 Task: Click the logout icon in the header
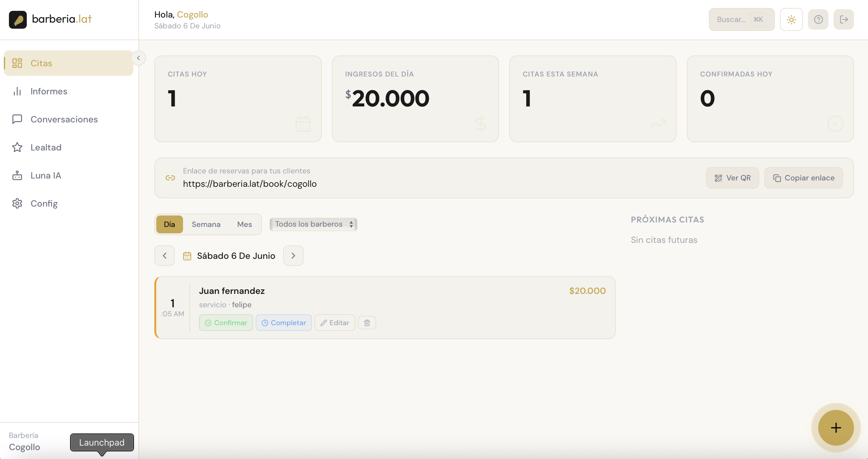[844, 19]
